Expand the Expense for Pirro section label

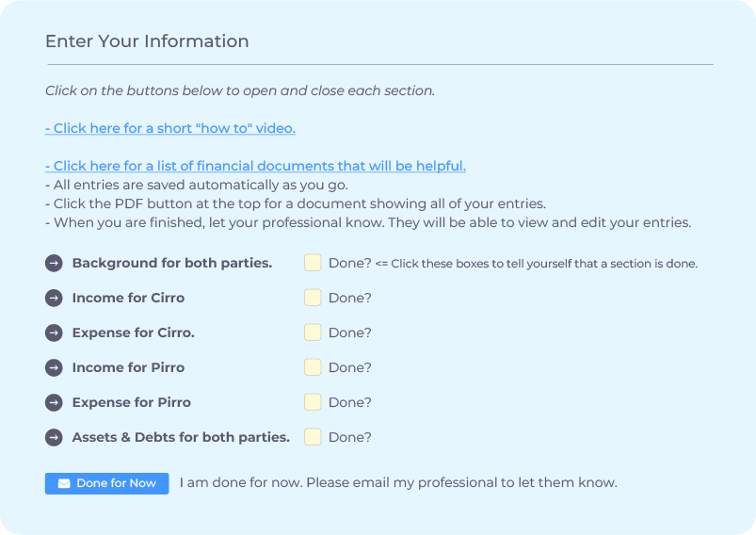click(x=131, y=402)
